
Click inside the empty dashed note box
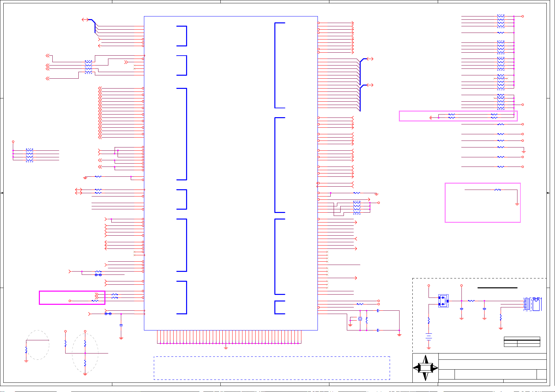272,368
